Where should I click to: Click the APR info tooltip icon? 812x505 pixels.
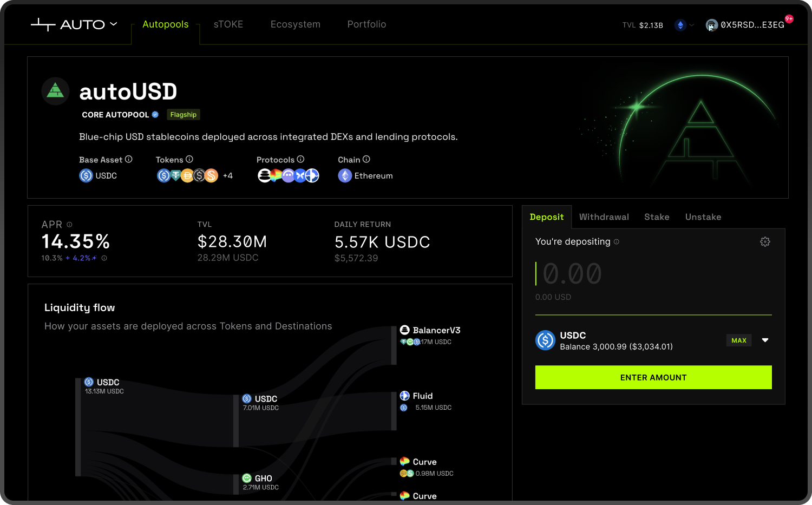(x=70, y=224)
